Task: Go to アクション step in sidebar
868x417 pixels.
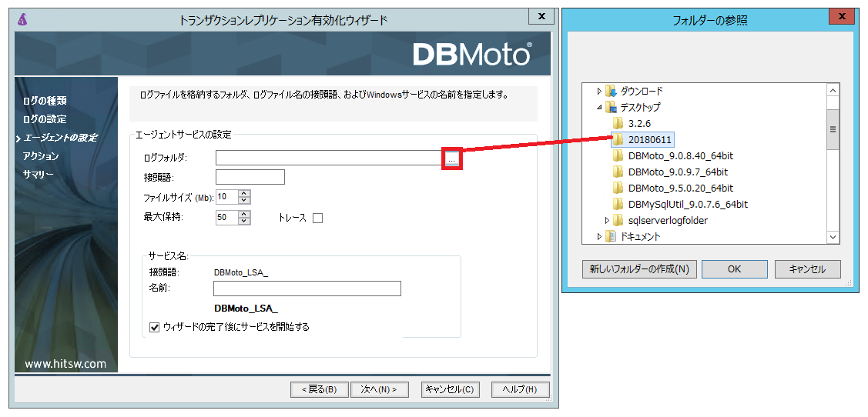Action: 41,156
